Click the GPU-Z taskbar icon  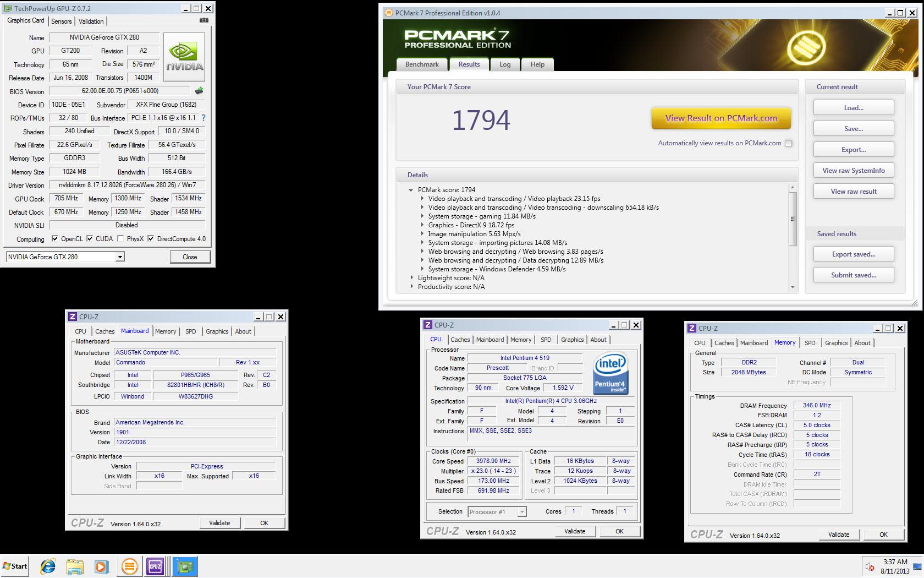pos(185,566)
